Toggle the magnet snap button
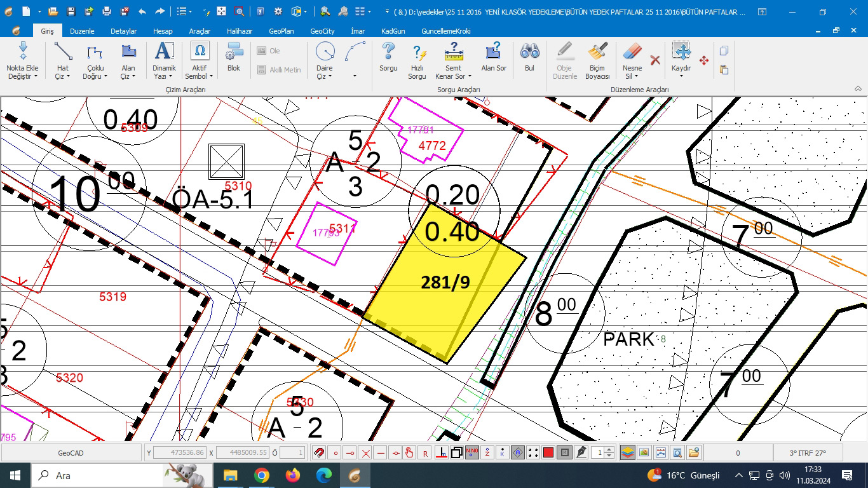 point(319,453)
